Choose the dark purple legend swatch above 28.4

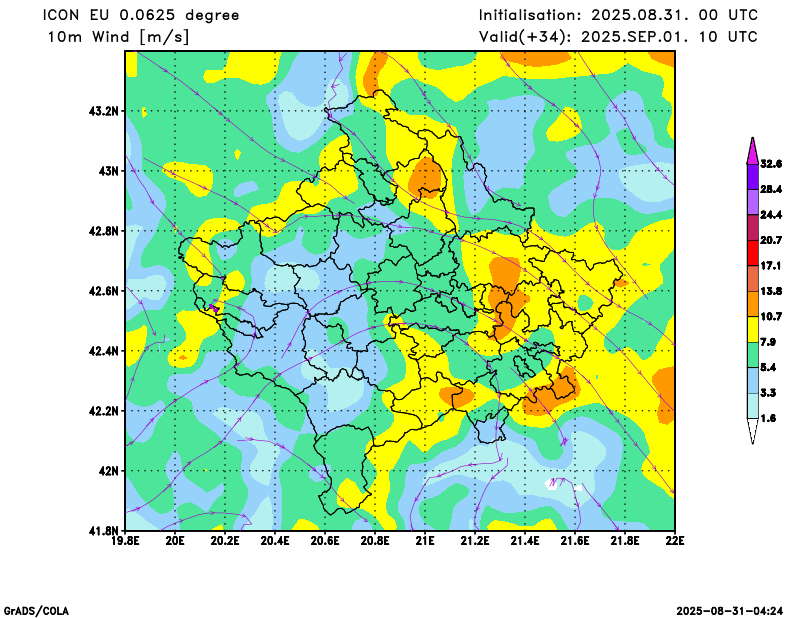point(752,175)
